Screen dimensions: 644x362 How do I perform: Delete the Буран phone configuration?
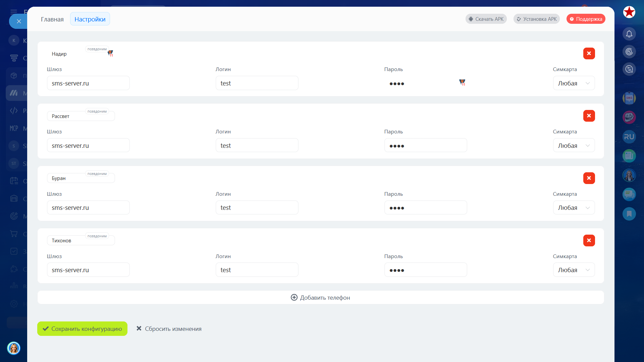[x=589, y=178]
